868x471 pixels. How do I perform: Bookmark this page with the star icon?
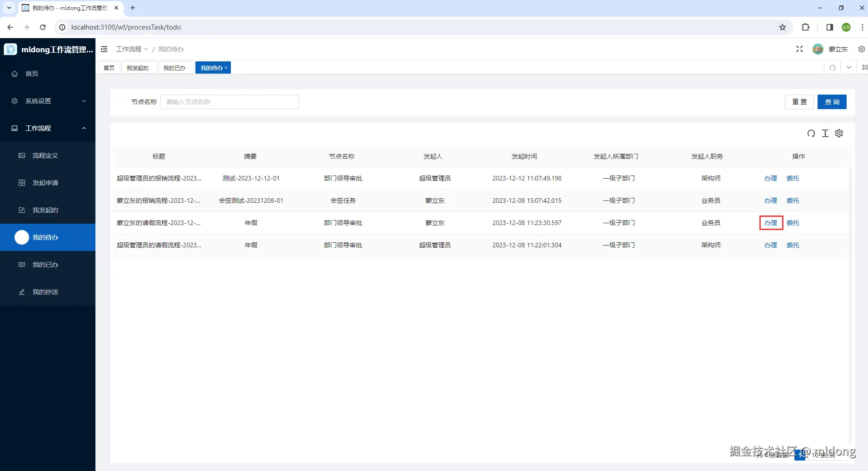click(783, 27)
